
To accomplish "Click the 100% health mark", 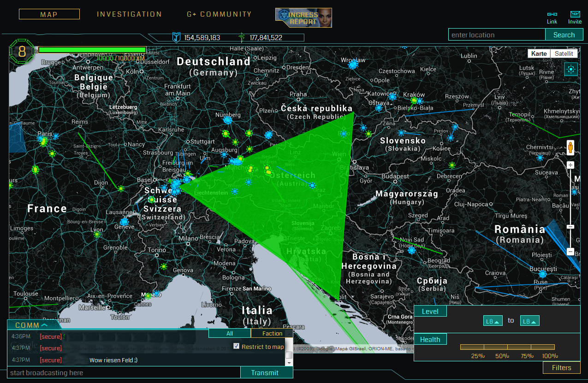I will tap(550, 356).
